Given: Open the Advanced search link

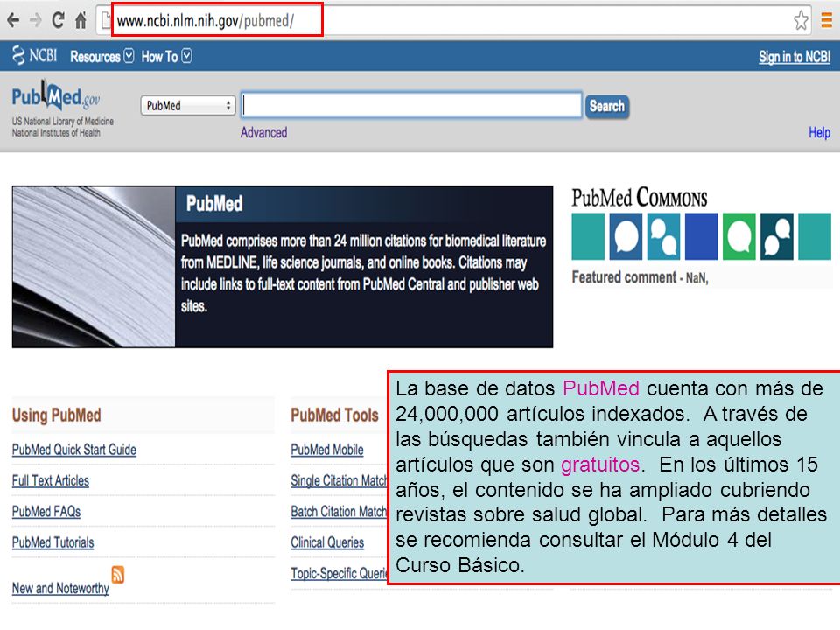Looking at the screenshot, I should tap(263, 132).
